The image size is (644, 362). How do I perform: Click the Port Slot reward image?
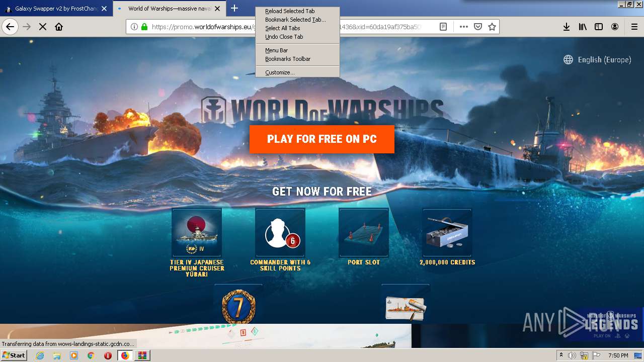(x=364, y=232)
